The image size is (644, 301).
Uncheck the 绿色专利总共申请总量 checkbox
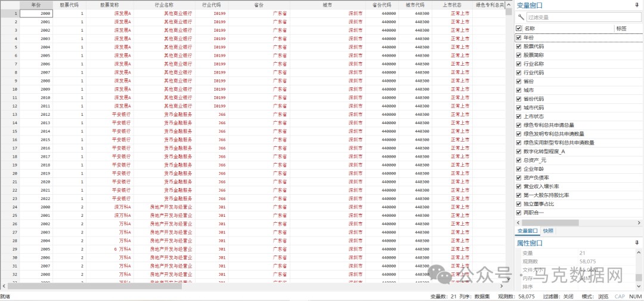518,125
